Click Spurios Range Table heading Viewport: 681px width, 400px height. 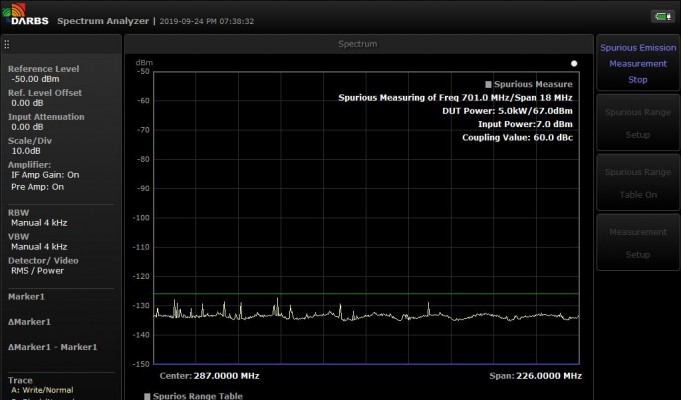198,396
